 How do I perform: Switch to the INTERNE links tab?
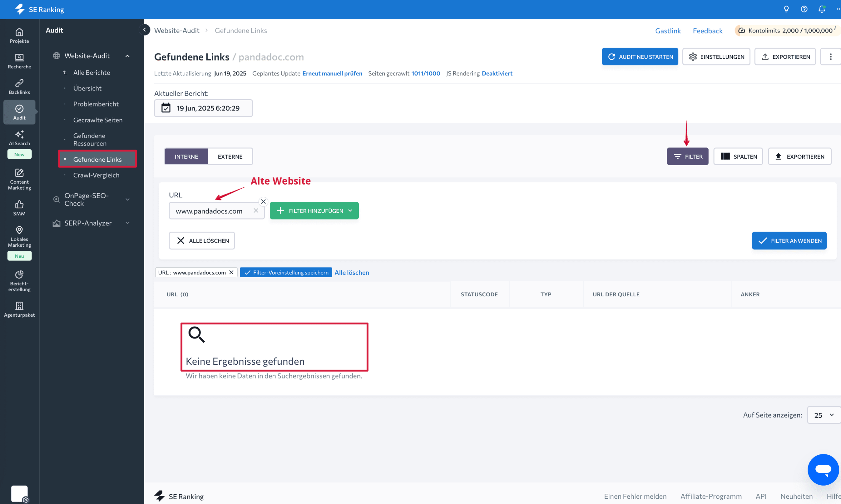186,157
